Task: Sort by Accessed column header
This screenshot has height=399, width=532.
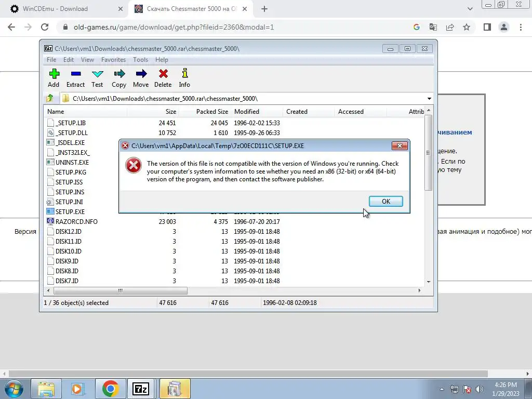Action: tap(361, 112)
